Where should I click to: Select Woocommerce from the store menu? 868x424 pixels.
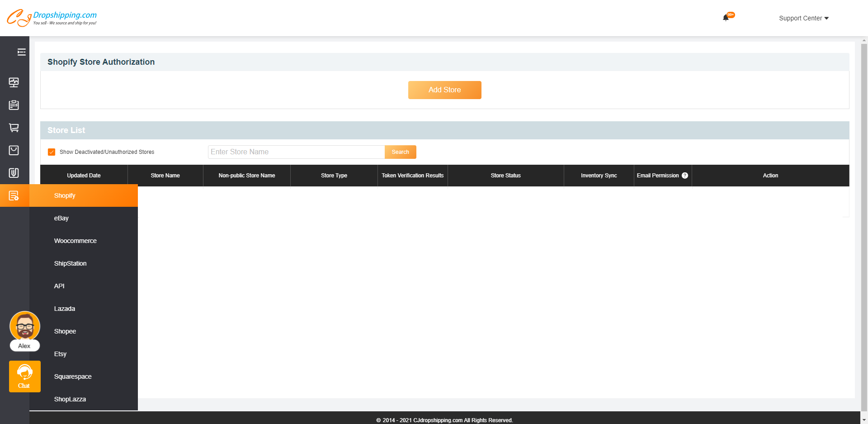point(75,241)
